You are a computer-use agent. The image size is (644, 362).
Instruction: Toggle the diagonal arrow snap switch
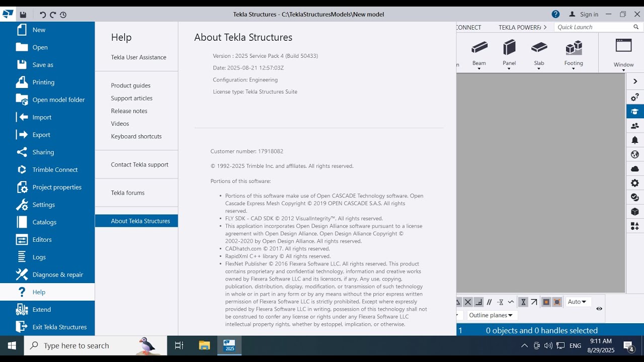534,302
